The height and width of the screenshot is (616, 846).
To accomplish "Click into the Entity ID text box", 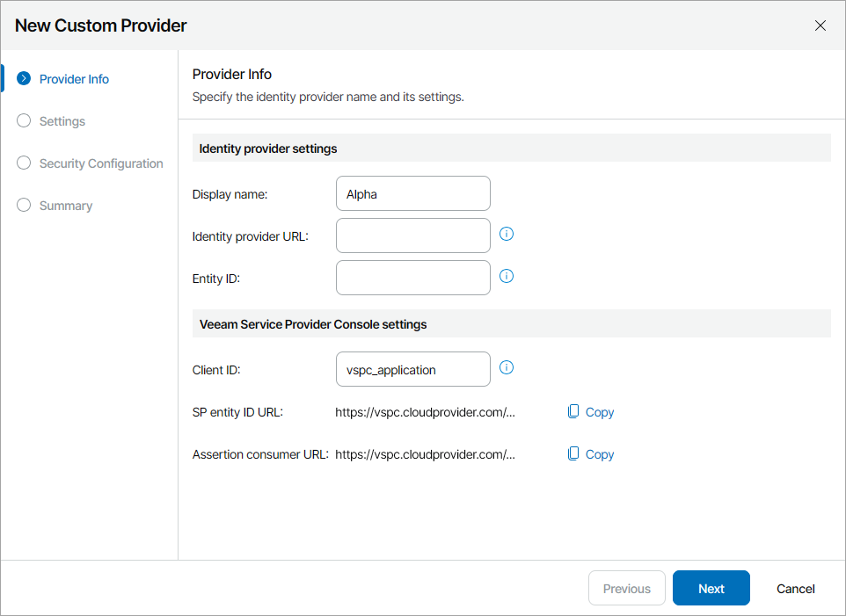I will (412, 278).
